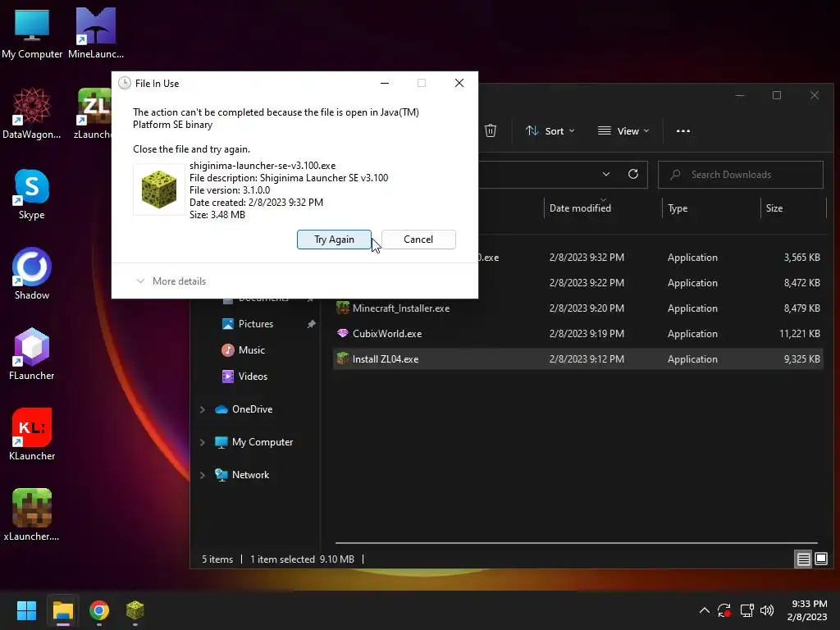Click the Delete trash icon in Explorer toolbar
The width and height of the screenshot is (840, 630).
[x=491, y=130]
